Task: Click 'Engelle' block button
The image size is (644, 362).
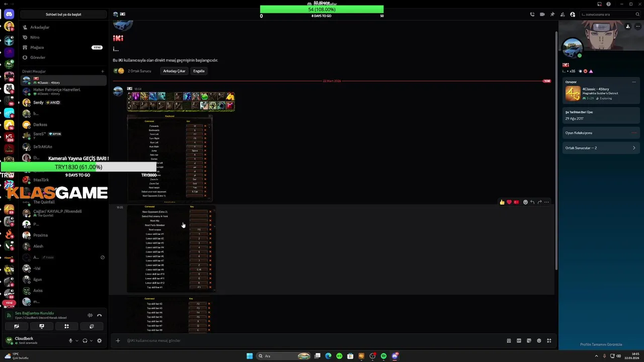Action: 199,71
